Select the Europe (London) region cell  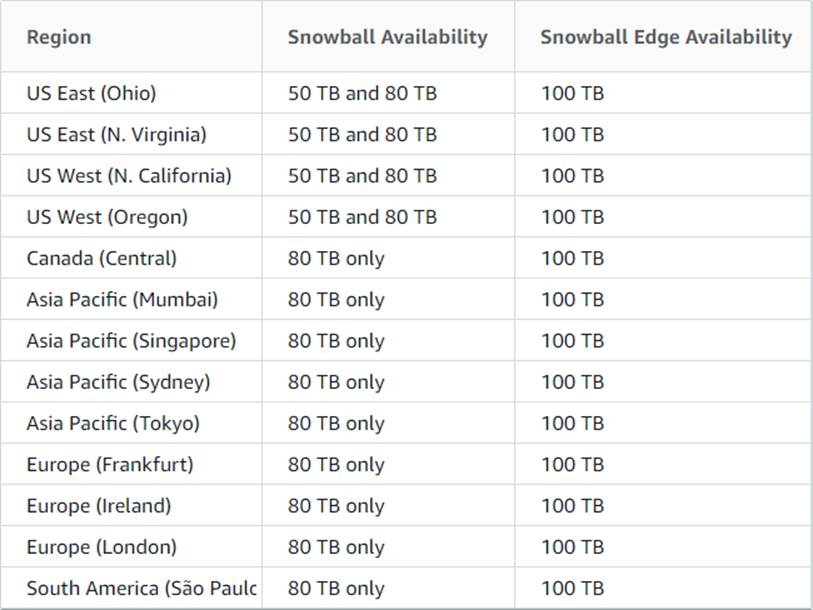(x=102, y=547)
